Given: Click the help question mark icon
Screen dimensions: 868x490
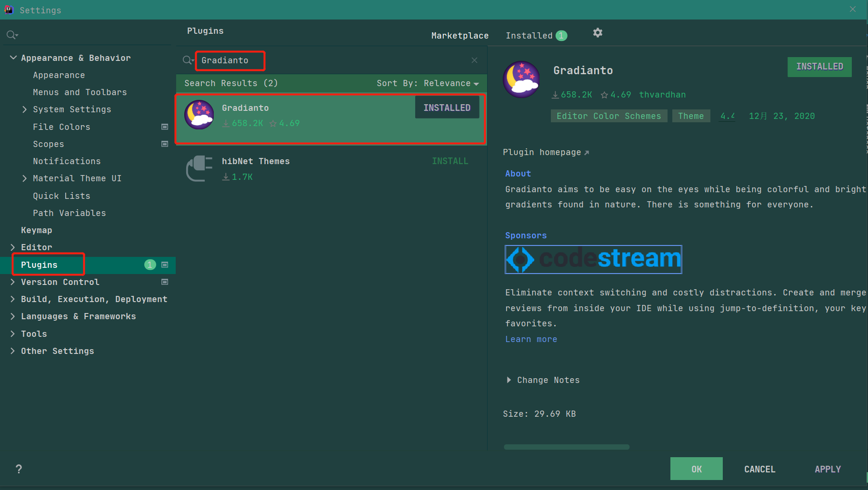Looking at the screenshot, I should pyautogui.click(x=19, y=469).
